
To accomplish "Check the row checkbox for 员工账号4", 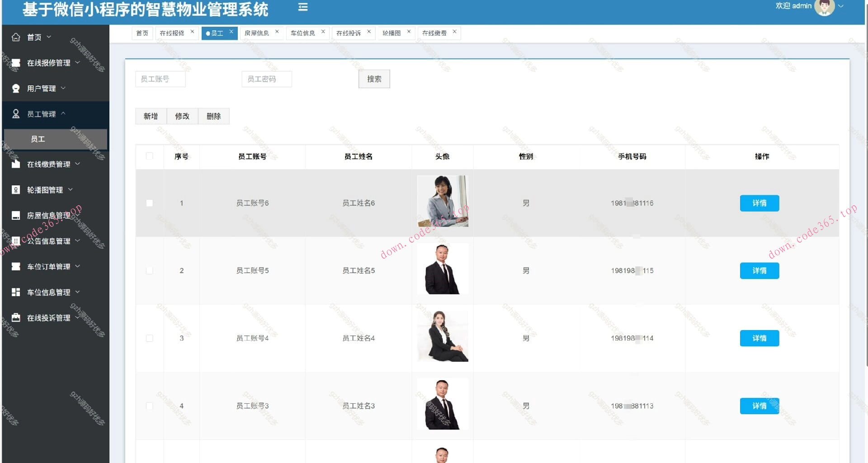I will [x=150, y=338].
